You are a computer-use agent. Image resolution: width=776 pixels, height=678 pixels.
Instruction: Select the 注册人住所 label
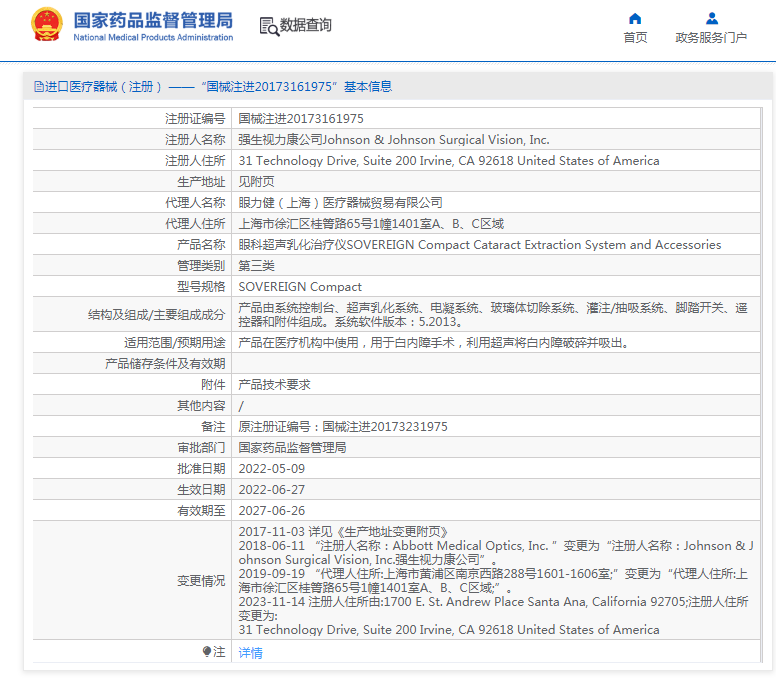click(x=195, y=161)
